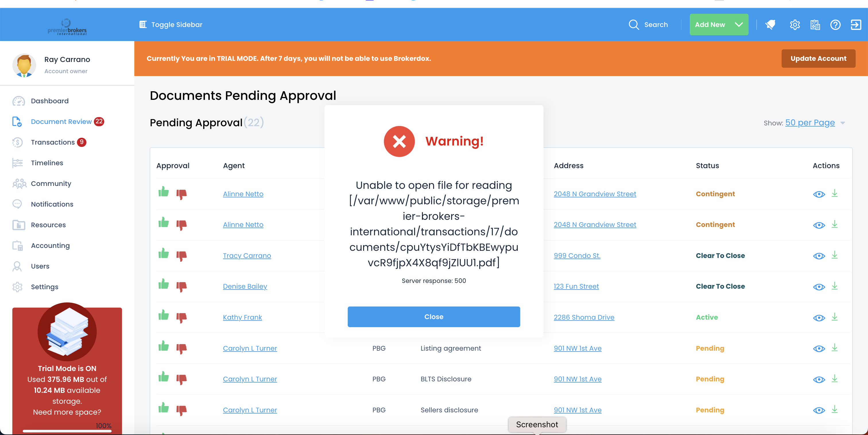Click the stacked documents Trial Mode illustration
Image resolution: width=868 pixels, height=435 pixels.
[67, 332]
